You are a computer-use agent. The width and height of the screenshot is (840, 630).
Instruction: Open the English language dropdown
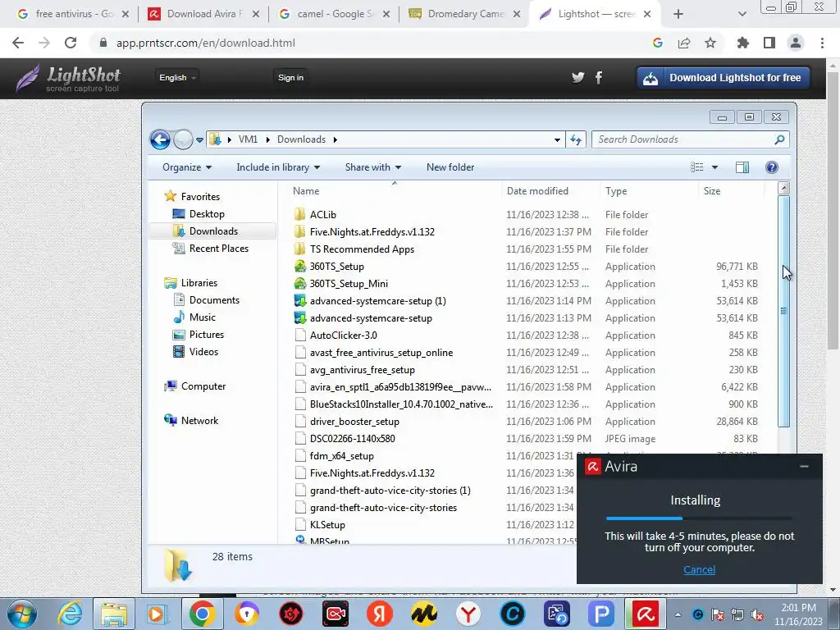177,78
